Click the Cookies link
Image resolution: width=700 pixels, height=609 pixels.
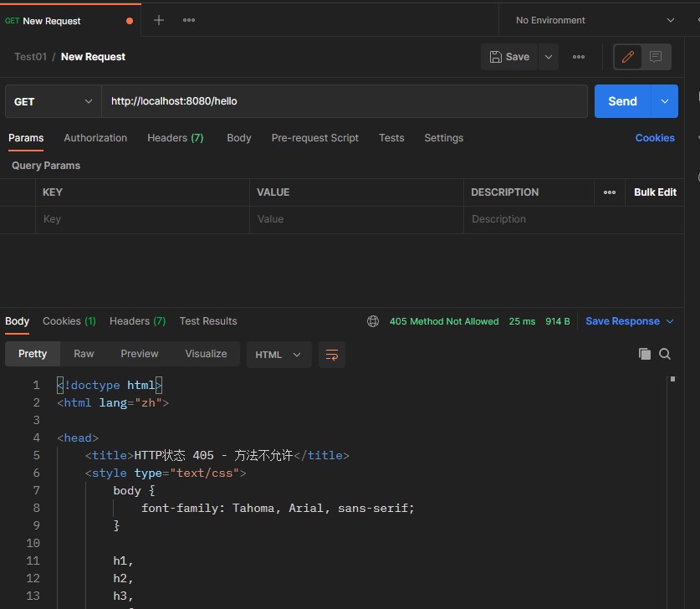(655, 138)
